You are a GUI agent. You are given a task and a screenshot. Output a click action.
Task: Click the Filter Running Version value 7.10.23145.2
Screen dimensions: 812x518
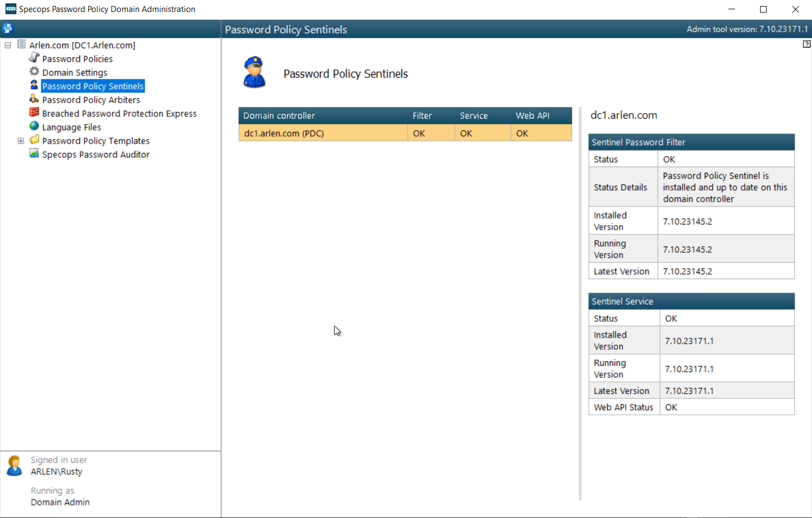tap(687, 249)
